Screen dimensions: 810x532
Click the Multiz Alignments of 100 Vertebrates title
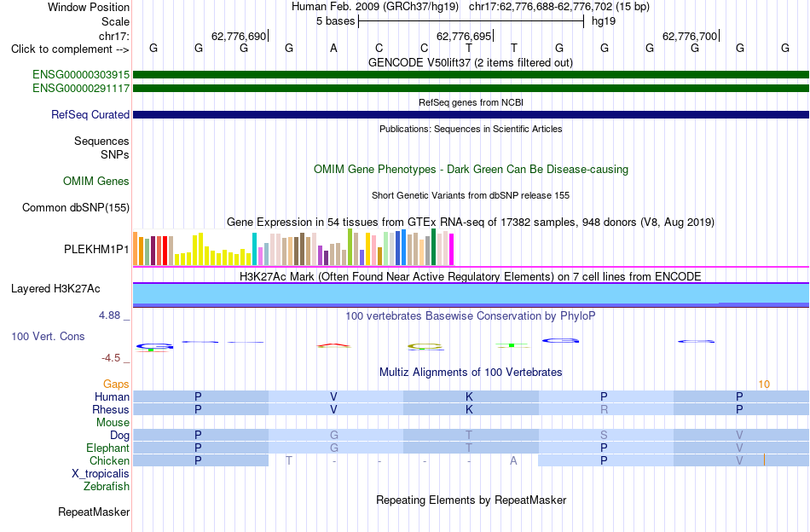click(x=471, y=372)
